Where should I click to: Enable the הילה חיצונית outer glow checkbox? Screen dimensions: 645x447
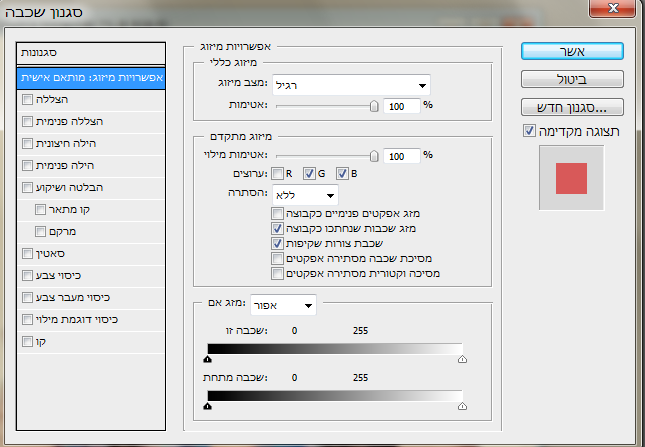click(27, 144)
